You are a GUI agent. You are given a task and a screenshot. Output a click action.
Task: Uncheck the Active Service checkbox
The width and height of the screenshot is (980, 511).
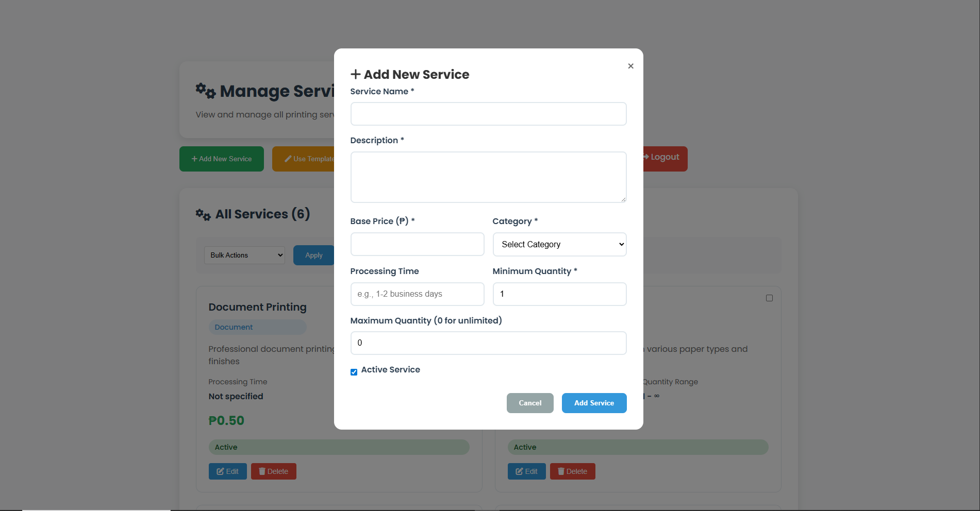click(354, 372)
